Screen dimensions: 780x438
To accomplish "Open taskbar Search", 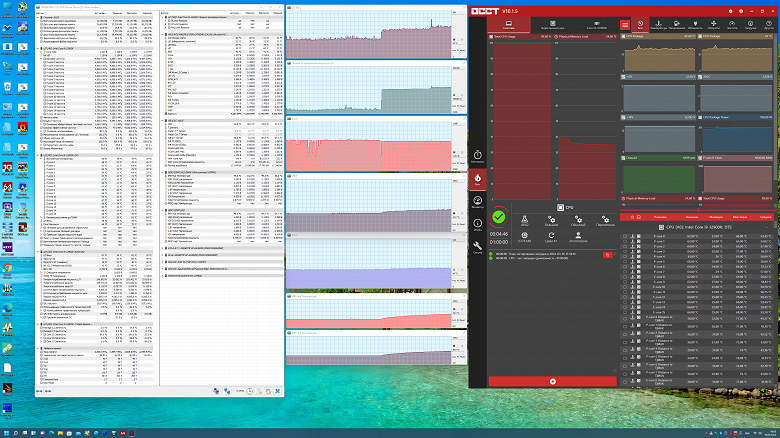I will tap(15, 433).
